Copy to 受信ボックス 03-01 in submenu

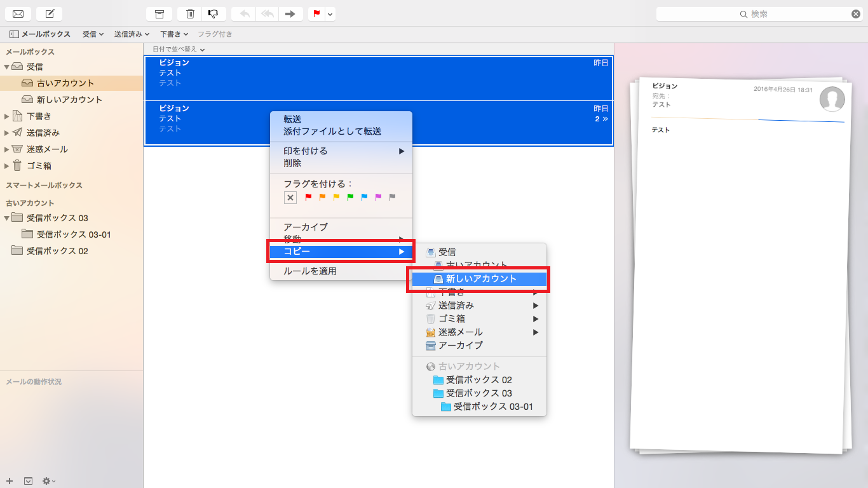coord(479,407)
